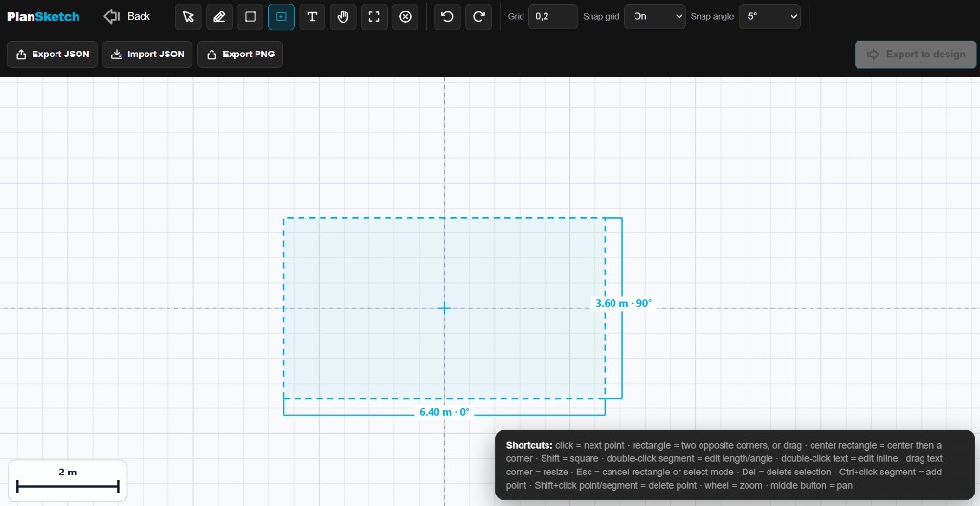Select the center rectangle tool
The width and height of the screenshot is (980, 506).
pyautogui.click(x=281, y=17)
